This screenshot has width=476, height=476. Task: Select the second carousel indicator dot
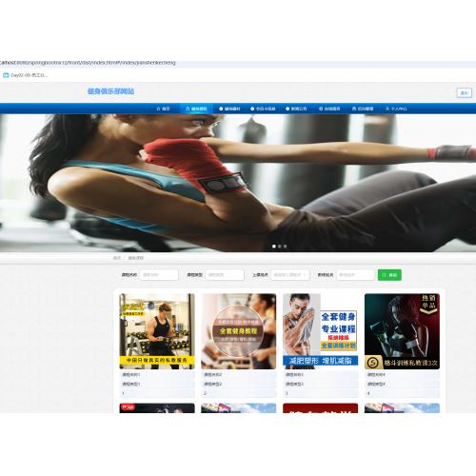[x=280, y=247]
